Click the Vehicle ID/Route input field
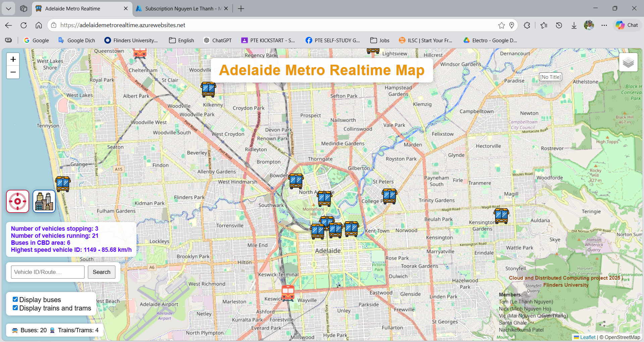Screen dimensions: 644x342 coord(47,272)
